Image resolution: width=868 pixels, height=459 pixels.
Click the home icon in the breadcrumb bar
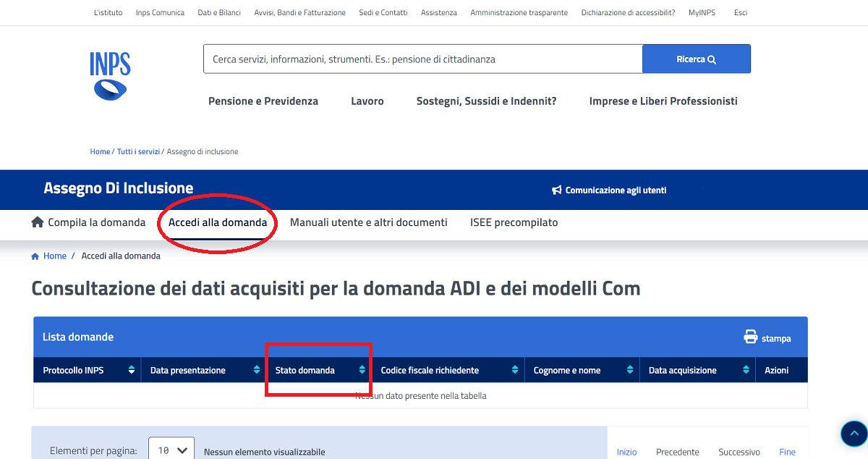point(34,255)
